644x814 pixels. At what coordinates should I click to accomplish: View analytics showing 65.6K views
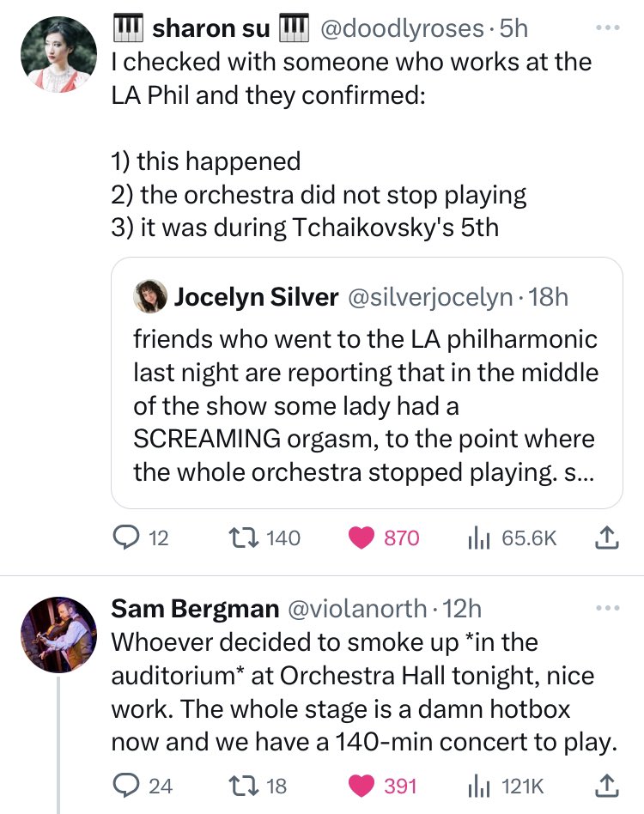pyautogui.click(x=512, y=538)
